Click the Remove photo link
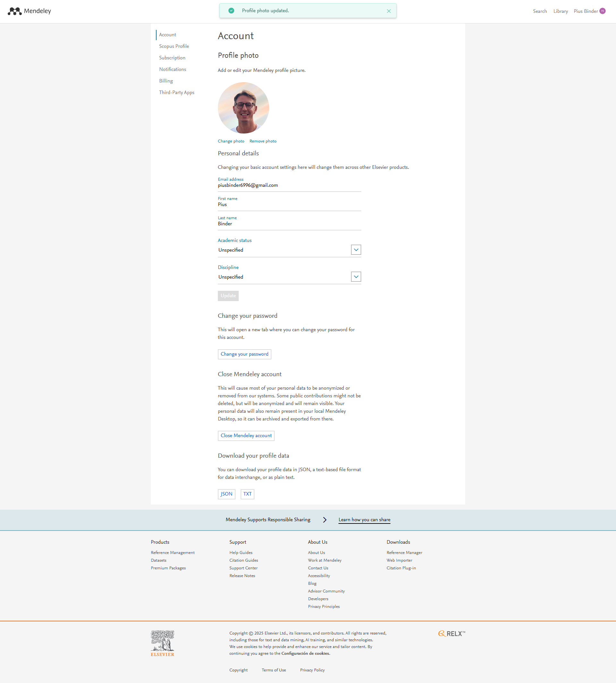Viewport: 616px width, 683px height. coord(263,141)
